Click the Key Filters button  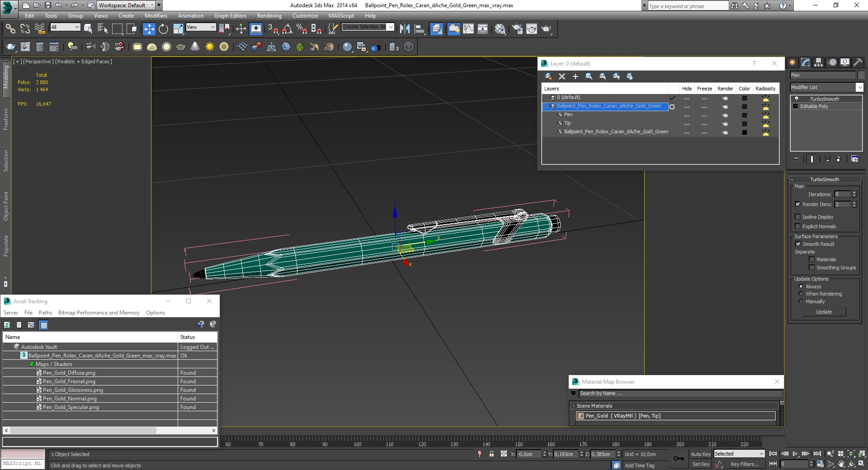[745, 464]
